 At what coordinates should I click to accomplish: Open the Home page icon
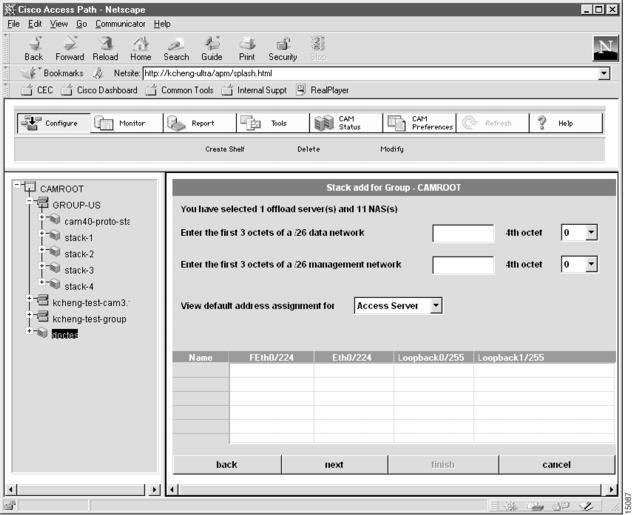click(141, 48)
